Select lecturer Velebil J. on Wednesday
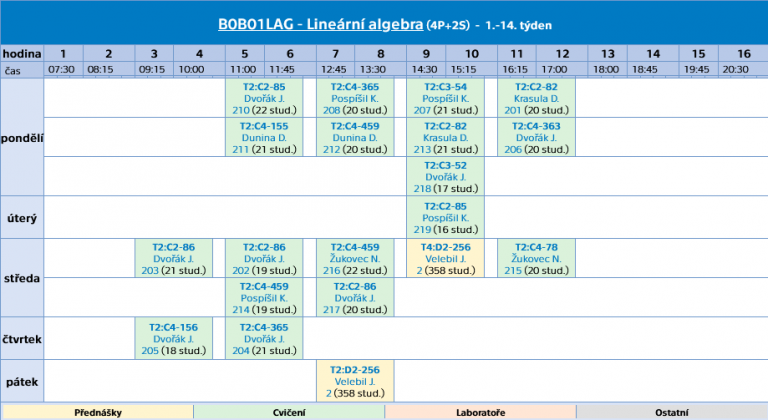Image resolution: width=768 pixels, height=420 pixels. (445, 259)
